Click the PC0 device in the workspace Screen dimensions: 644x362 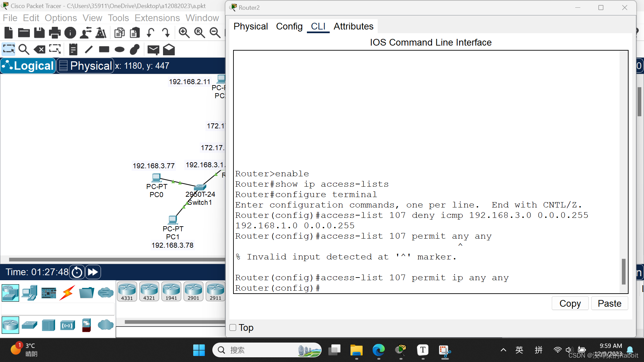(156, 178)
